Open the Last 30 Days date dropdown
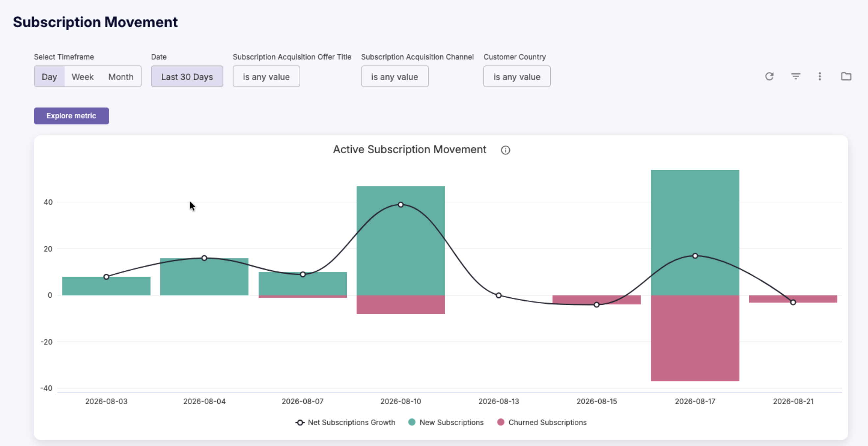Image resolution: width=868 pixels, height=446 pixels. (187, 77)
